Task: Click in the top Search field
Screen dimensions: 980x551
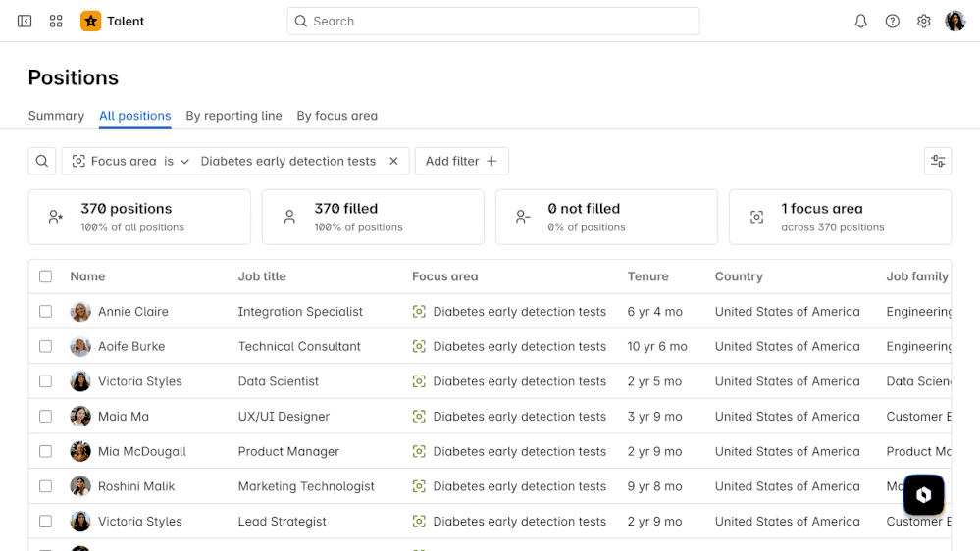Action: (x=493, y=22)
